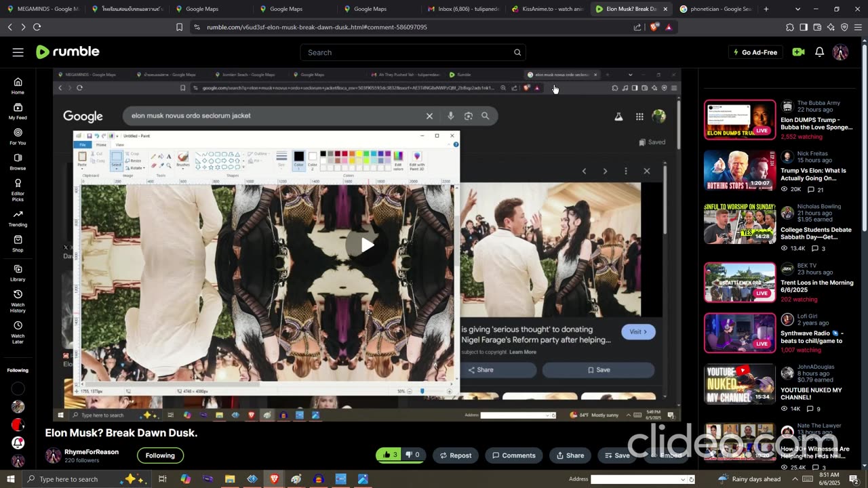The height and width of the screenshot is (488, 868).
Task: Open the Rumble upload camera icon
Action: [798, 52]
